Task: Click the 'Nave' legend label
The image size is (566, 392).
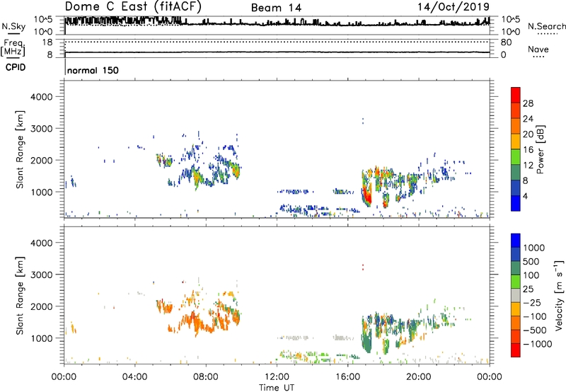Action: (x=538, y=49)
